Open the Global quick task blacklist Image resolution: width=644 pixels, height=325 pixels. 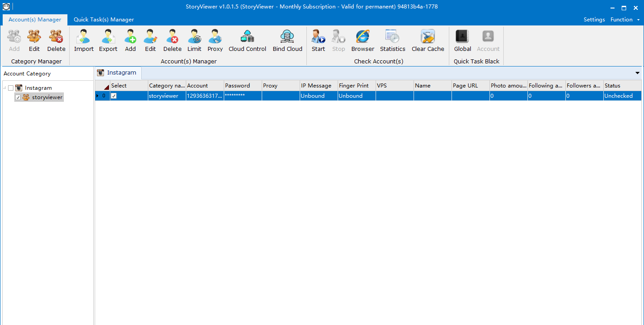463,41
